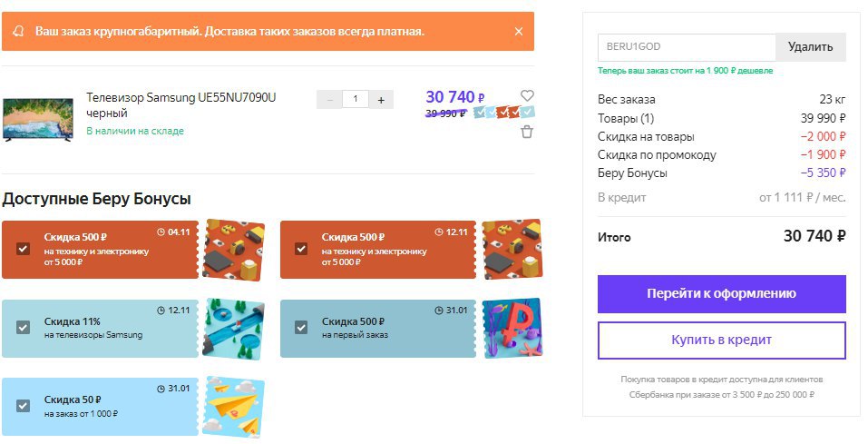Click the 'на первый заказ' coupon description
The height and width of the screenshot is (444, 868).
[x=355, y=335]
